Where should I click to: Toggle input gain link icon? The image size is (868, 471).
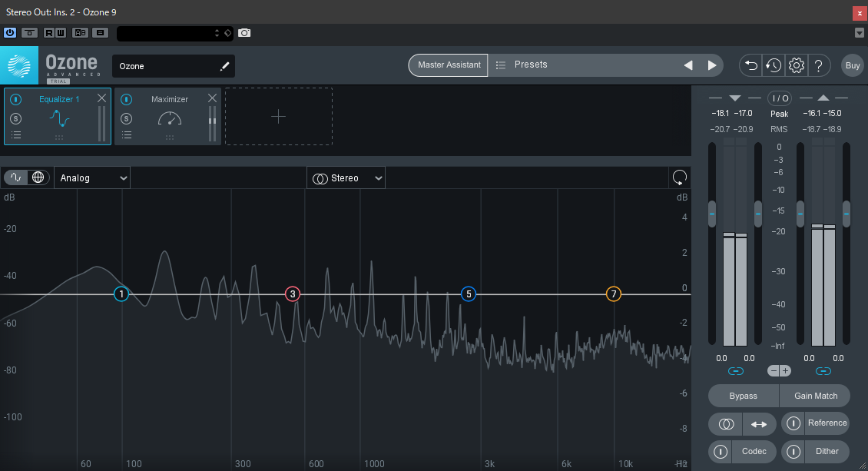coord(735,371)
